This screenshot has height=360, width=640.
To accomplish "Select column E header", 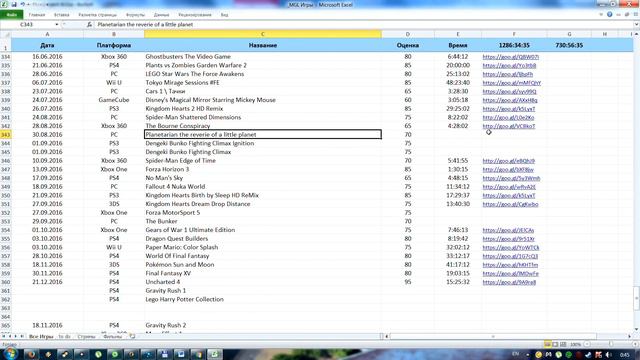I will (458, 34).
